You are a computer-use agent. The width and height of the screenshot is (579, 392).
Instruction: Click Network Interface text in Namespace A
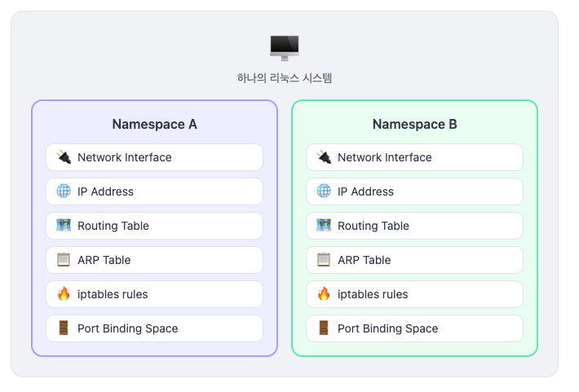coord(125,157)
